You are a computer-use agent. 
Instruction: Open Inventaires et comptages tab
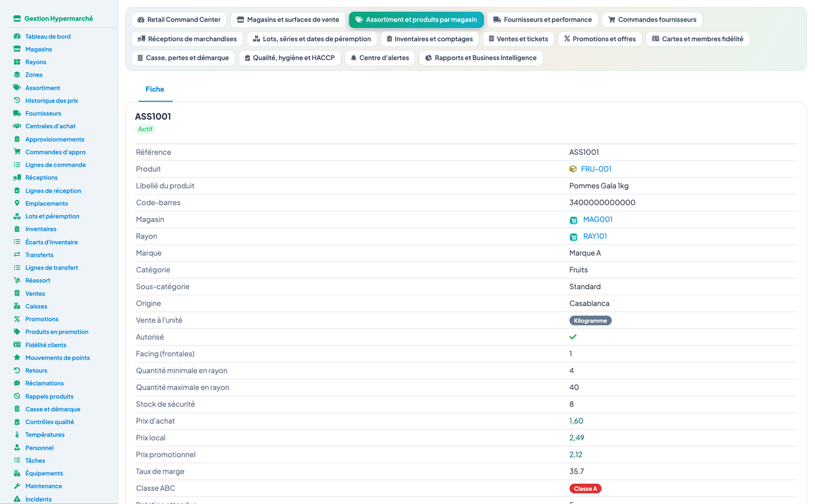click(x=430, y=39)
